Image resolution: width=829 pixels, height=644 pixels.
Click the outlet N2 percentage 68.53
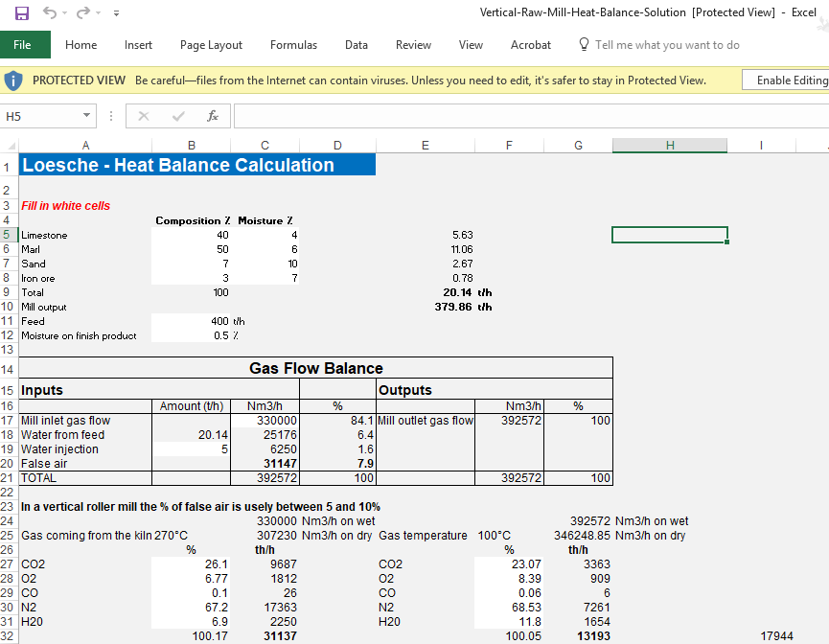coord(509,607)
